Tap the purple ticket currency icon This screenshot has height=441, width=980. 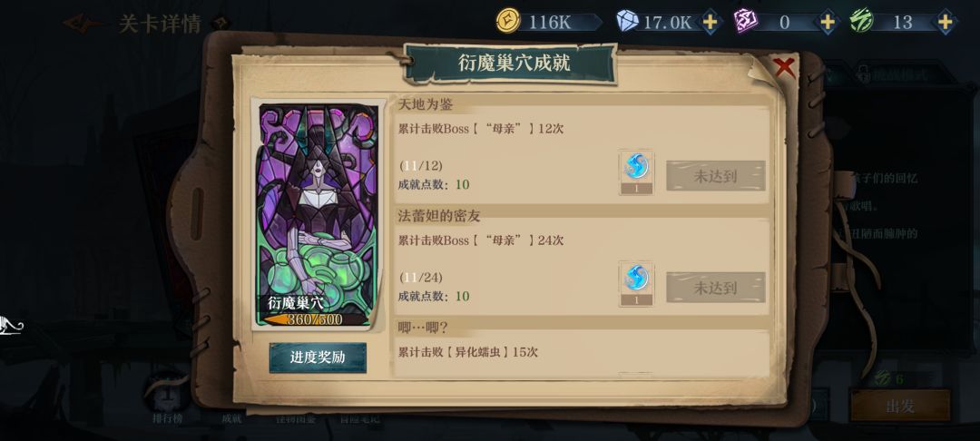(746, 23)
